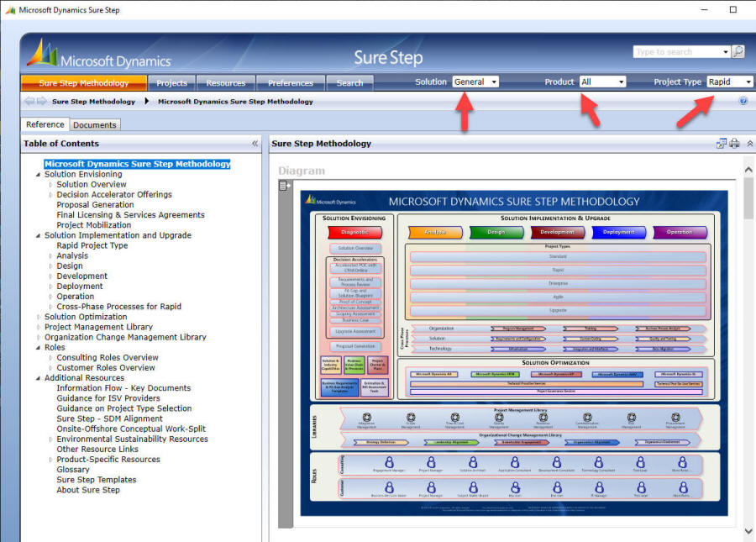This screenshot has height=542, width=756.
Task: Click the Microsoft Dynamics logo
Action: click(99, 54)
